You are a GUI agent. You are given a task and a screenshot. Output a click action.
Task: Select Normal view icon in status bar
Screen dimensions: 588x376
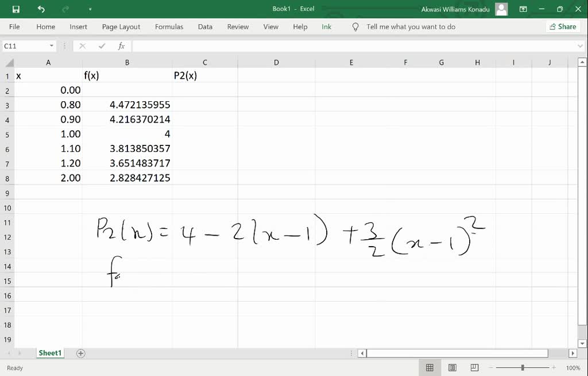click(430, 367)
